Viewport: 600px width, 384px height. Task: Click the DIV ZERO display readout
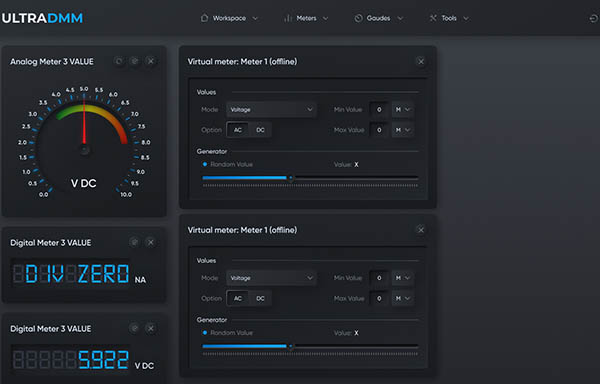point(71,274)
